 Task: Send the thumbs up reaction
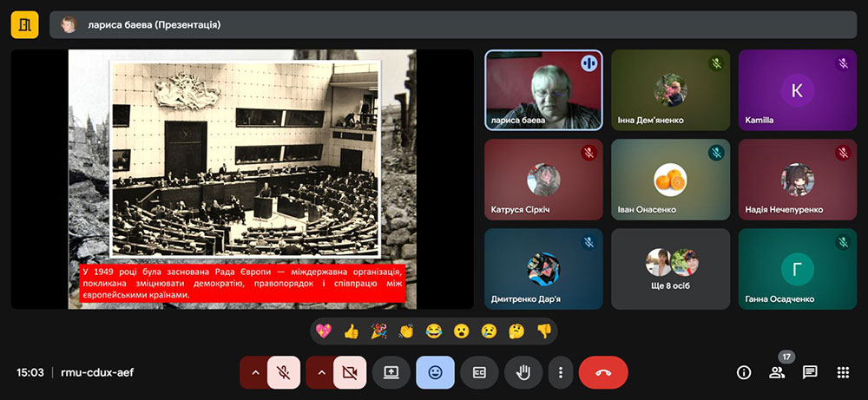point(351,331)
